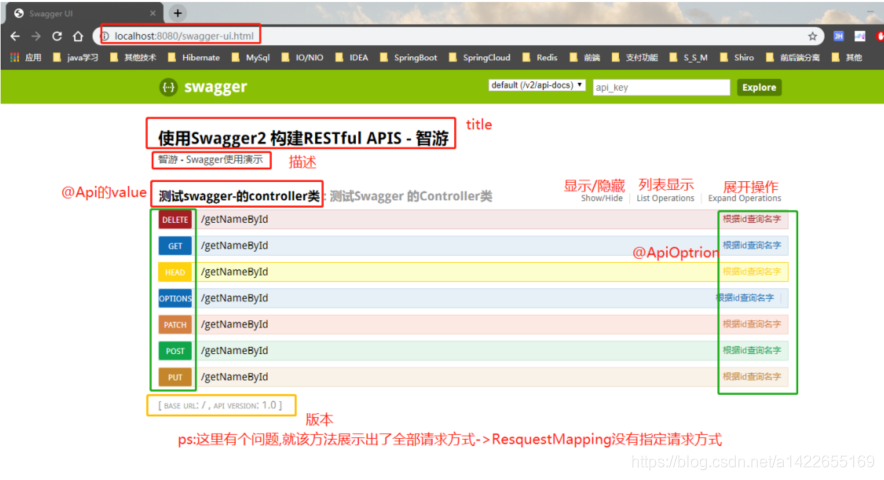Viewport: 884px width, 480px height.
Task: Expand /getNameById path in POST row
Action: [235, 350]
